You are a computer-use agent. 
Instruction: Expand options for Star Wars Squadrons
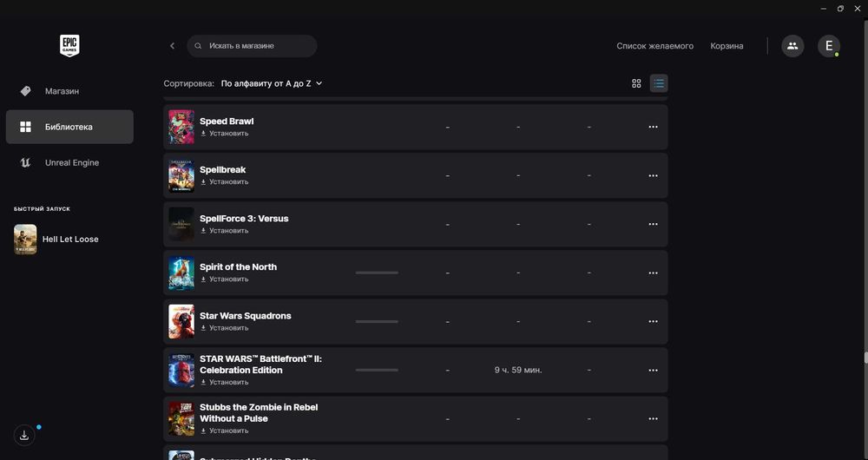pyautogui.click(x=654, y=321)
